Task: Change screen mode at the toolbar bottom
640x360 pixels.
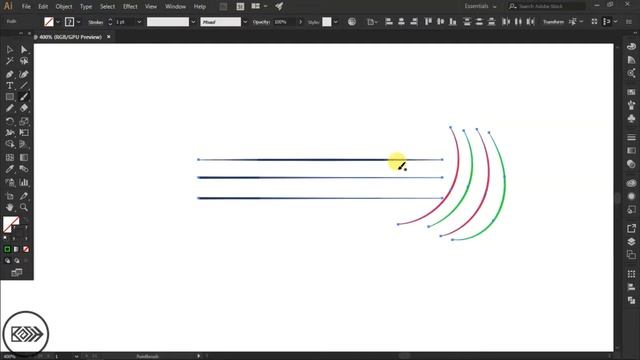Action: point(17,272)
